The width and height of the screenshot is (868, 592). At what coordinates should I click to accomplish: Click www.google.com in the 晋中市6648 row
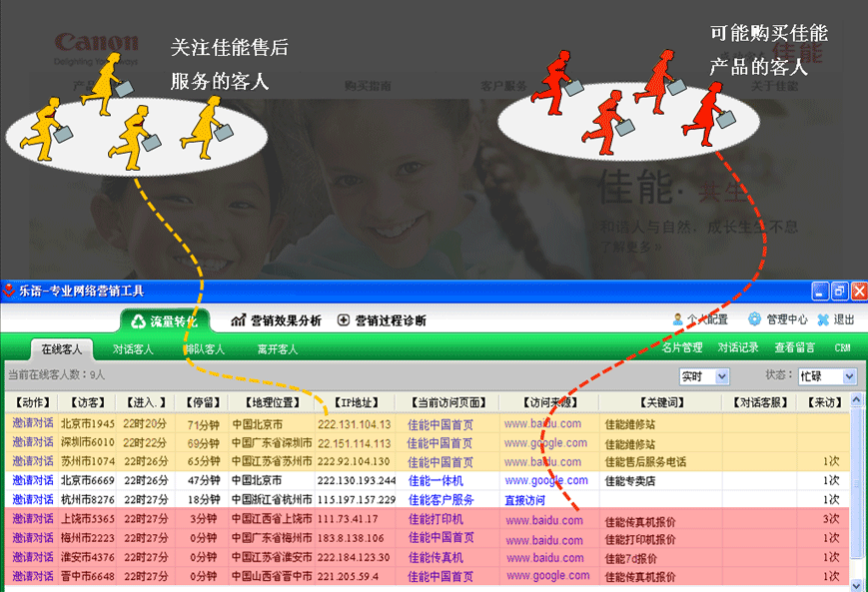pyautogui.click(x=548, y=575)
